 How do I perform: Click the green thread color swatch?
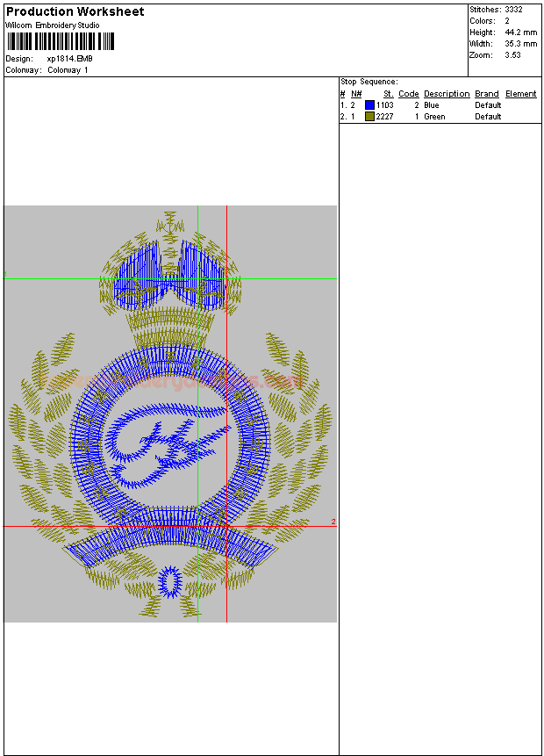[x=369, y=117]
